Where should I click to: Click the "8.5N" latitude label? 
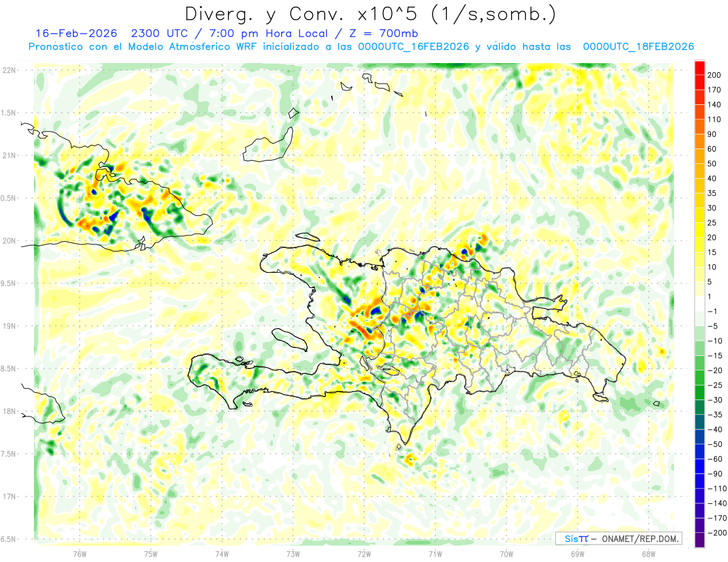tap(9, 369)
